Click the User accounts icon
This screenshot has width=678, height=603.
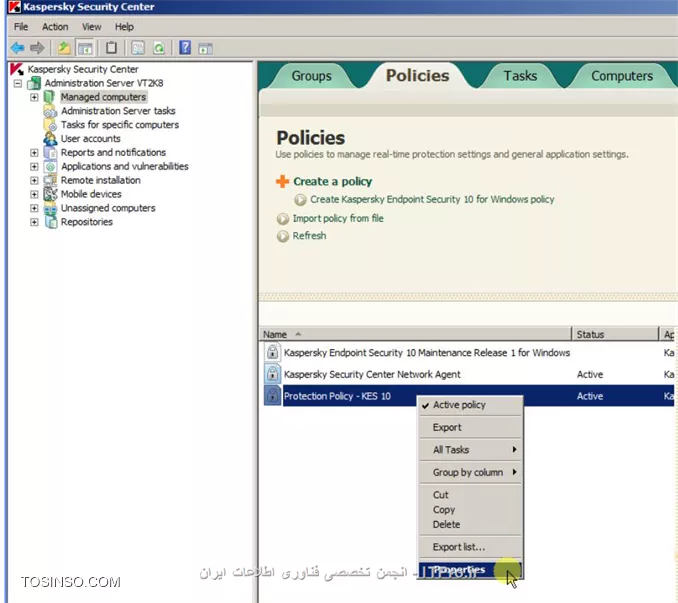click(50, 139)
